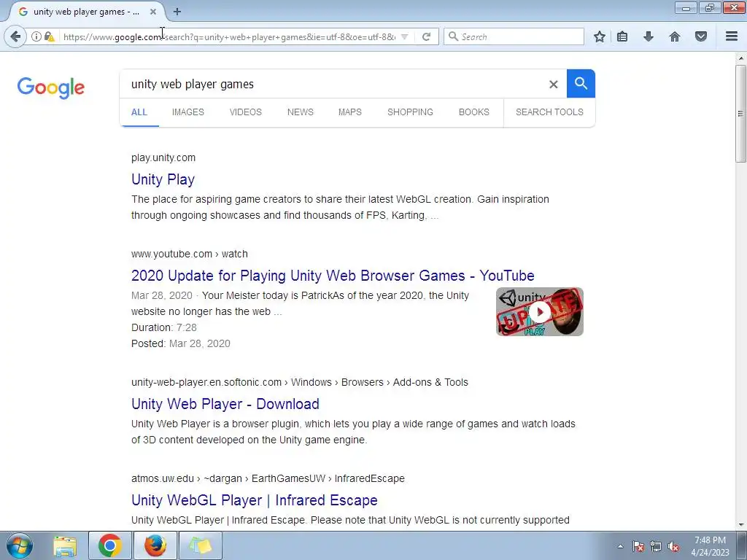Bookmark this page with the star icon
The width and height of the screenshot is (747, 560).
(600, 36)
